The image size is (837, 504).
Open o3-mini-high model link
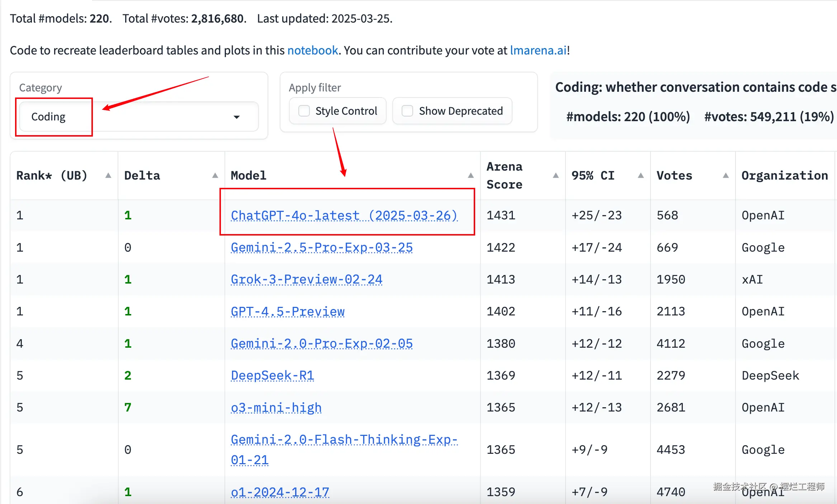tap(276, 408)
